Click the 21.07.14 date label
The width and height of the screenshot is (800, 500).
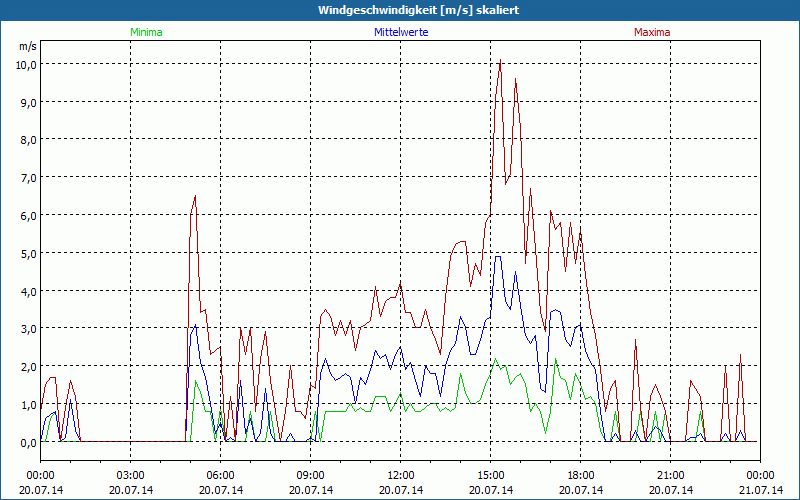click(x=761, y=490)
